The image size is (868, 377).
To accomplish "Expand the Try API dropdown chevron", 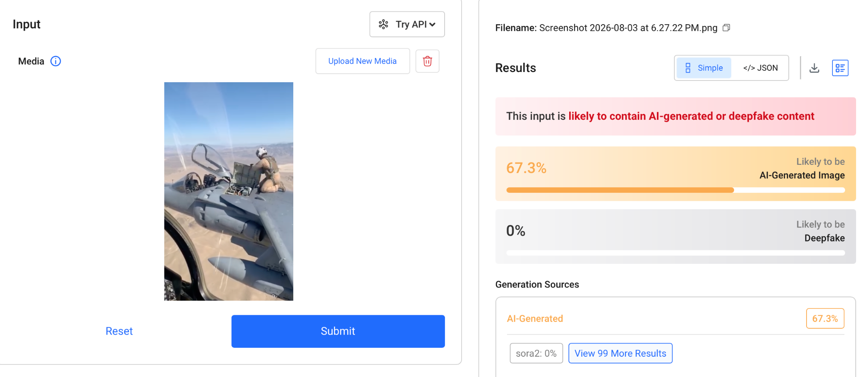I will [432, 25].
